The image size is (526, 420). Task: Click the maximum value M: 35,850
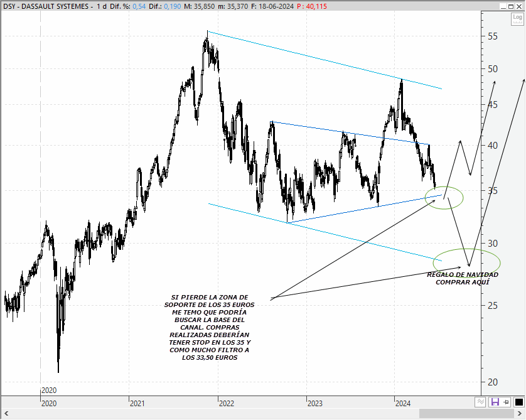pyautogui.click(x=199, y=6)
